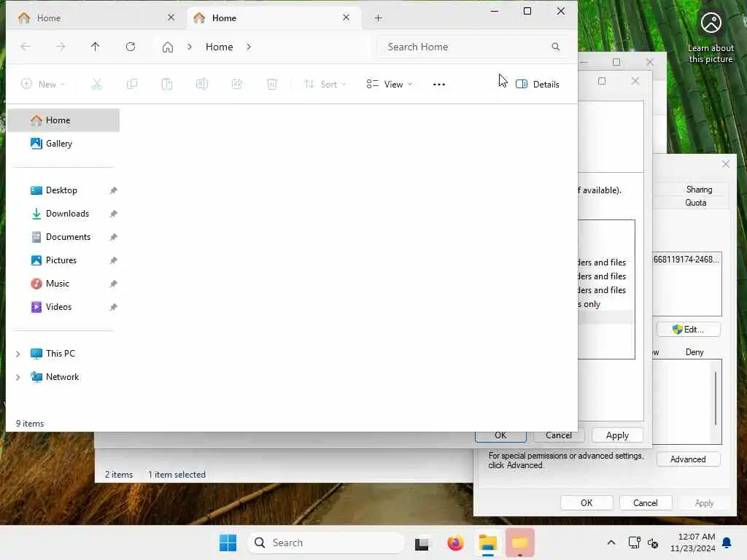
Task: Switch to the Sharing tab
Action: pyautogui.click(x=699, y=190)
